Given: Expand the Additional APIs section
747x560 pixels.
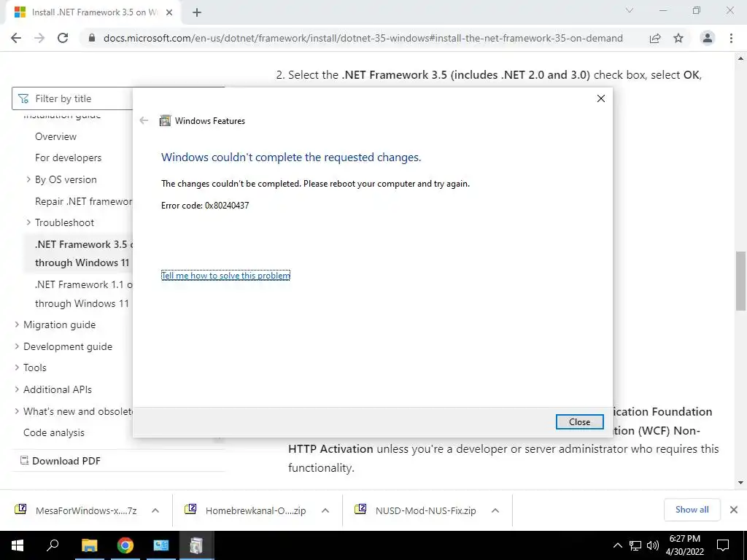Looking at the screenshot, I should (17, 389).
